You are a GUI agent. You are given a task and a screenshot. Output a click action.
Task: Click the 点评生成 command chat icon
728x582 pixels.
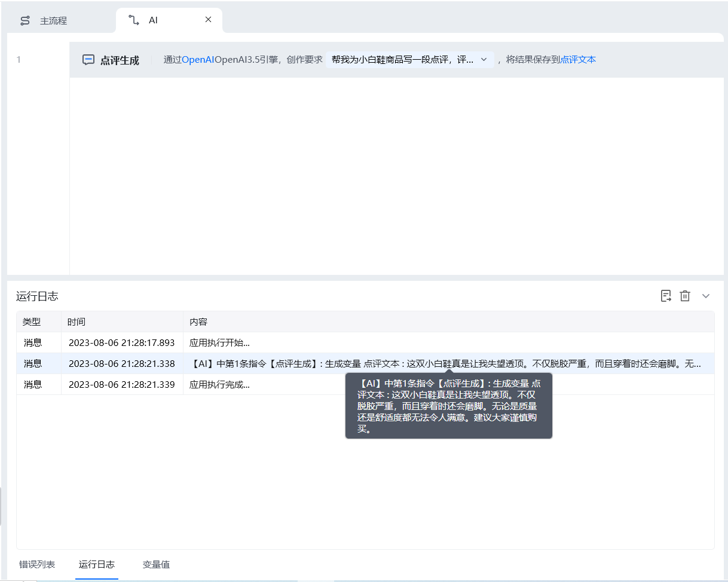88,60
